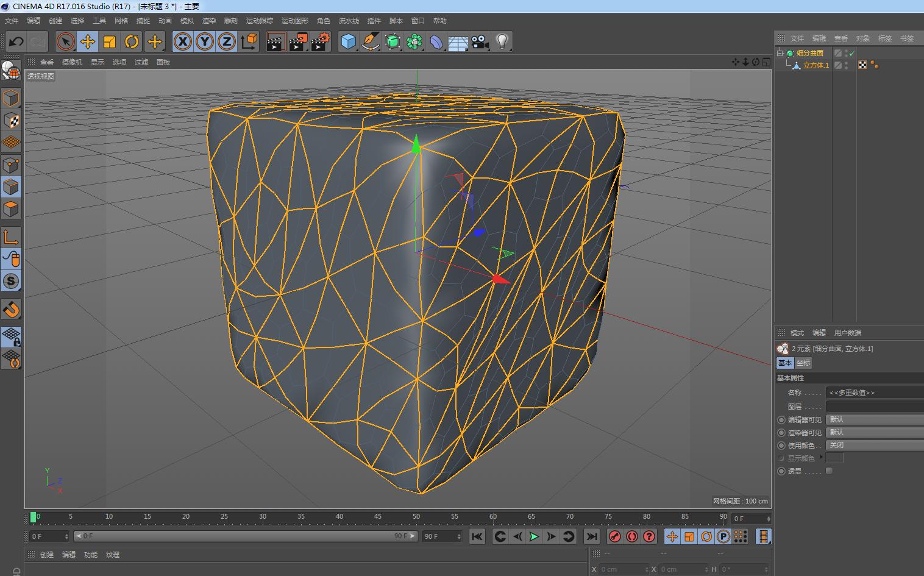This screenshot has height=576, width=924.
Task: Click the 名称 multiple-values name field
Action: (872, 392)
